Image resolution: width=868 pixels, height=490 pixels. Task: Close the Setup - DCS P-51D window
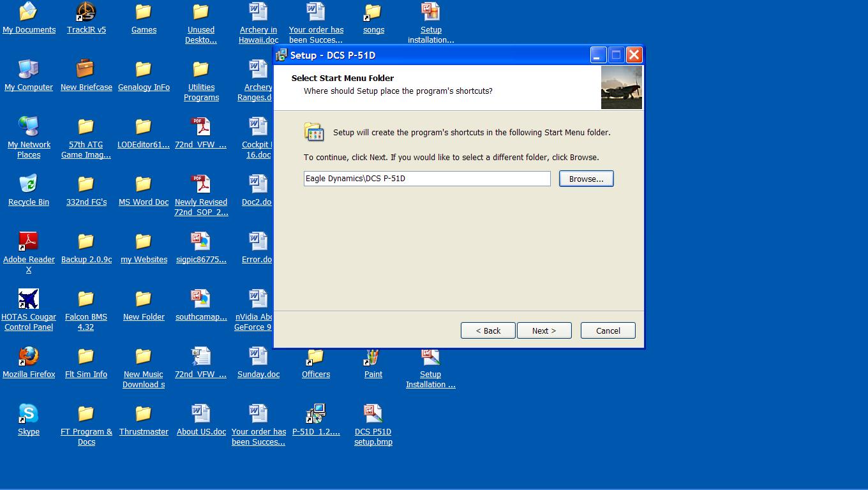pos(634,55)
